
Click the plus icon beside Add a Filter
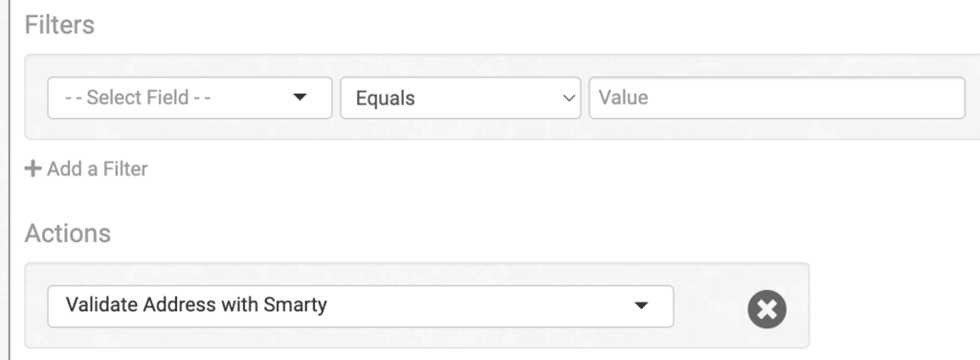click(33, 169)
